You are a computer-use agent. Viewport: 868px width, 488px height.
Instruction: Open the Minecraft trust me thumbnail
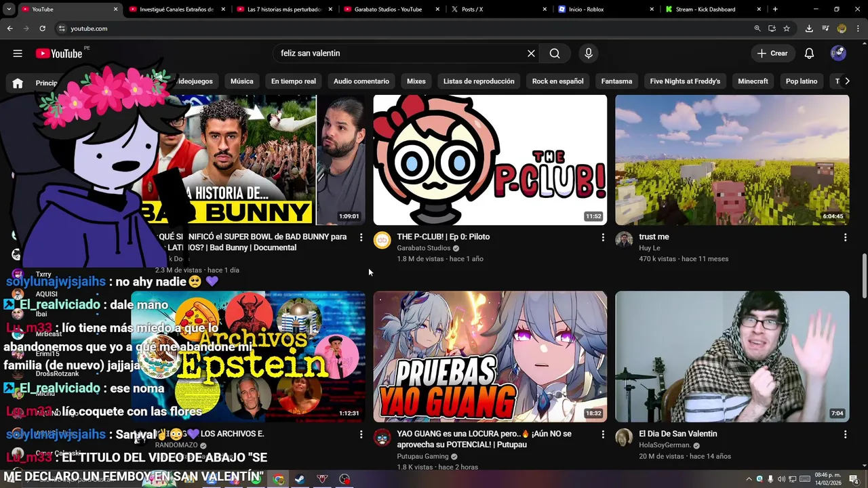tap(732, 160)
